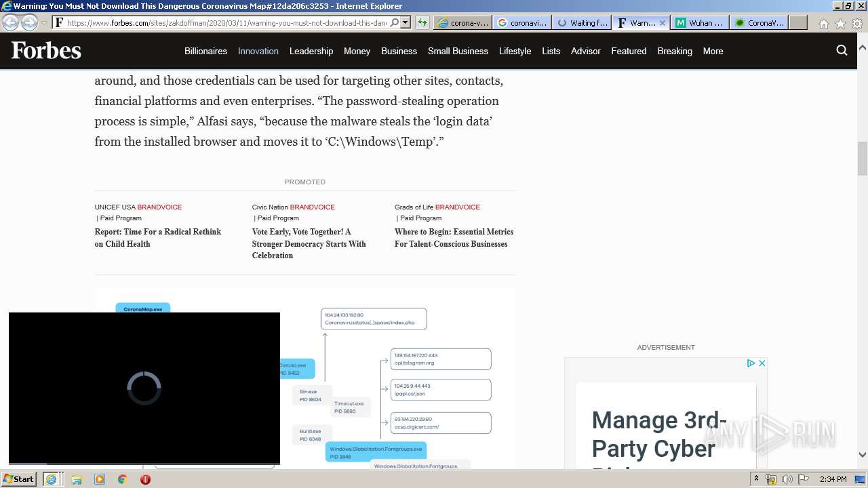Screen dimensions: 868x488
Task: Click the volume speaker tray icon
Action: pyautogui.click(x=787, y=479)
